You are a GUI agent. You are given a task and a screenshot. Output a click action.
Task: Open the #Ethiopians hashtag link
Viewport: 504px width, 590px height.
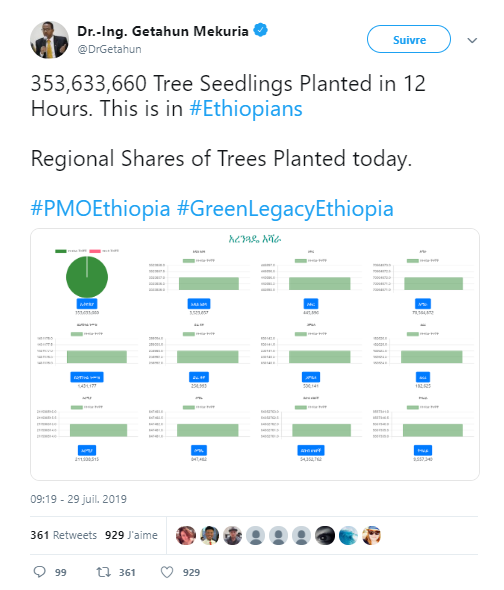(x=246, y=109)
